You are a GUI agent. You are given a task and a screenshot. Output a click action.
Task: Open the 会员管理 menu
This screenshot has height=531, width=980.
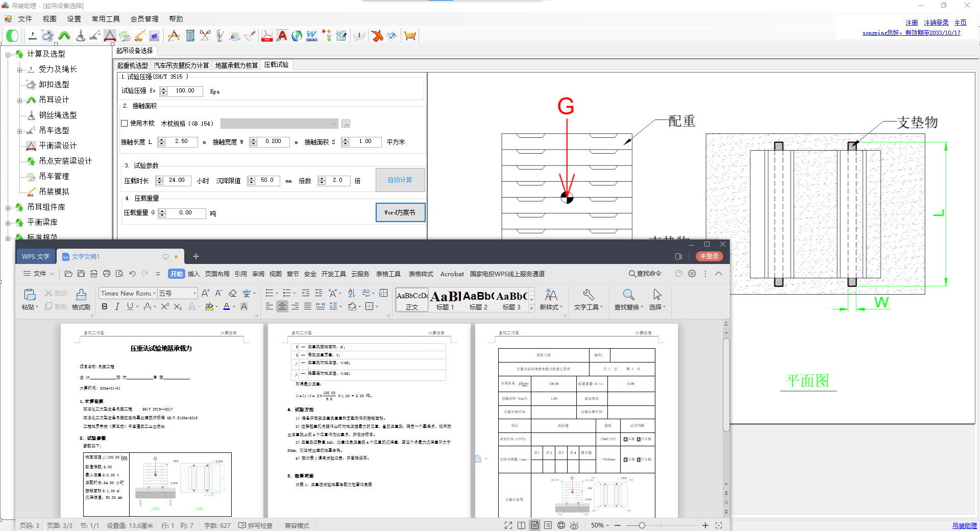(x=144, y=19)
